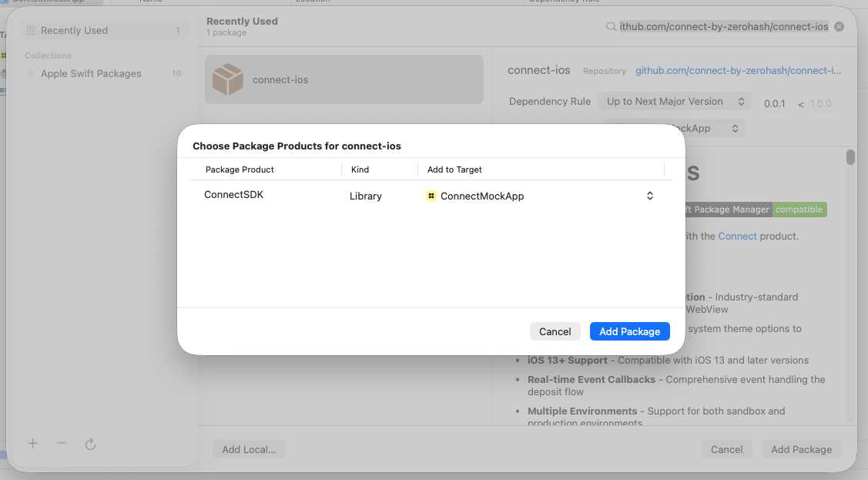This screenshot has height=480, width=868.
Task: Click the Recently Used grid icon
Action: pyautogui.click(x=31, y=31)
